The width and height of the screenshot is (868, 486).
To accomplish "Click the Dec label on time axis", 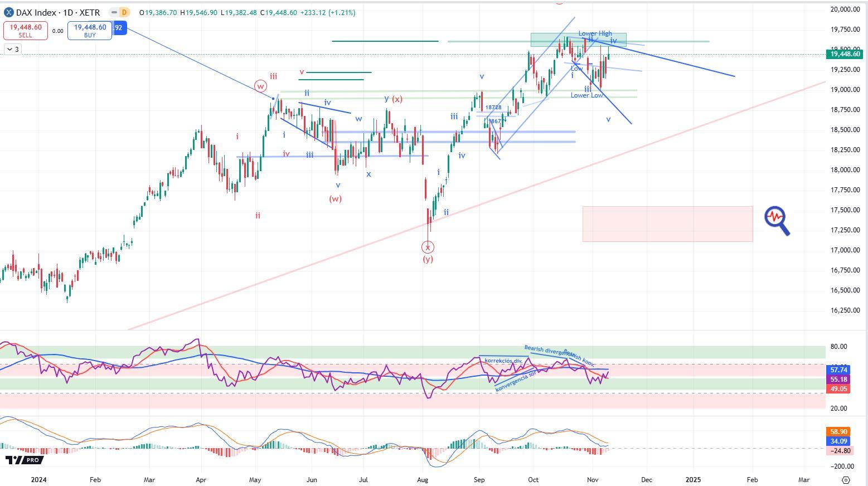I will [646, 479].
